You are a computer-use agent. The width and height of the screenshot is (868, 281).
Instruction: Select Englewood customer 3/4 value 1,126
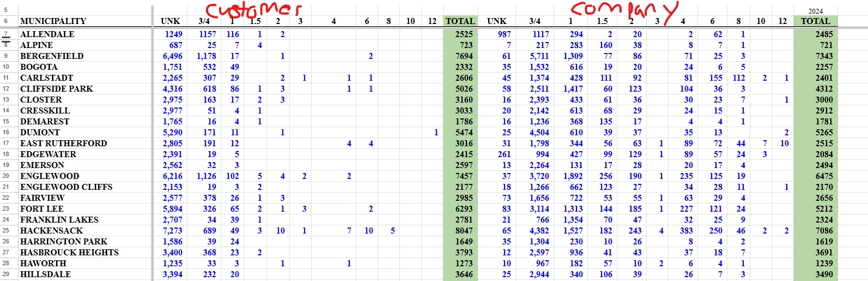tap(206, 176)
